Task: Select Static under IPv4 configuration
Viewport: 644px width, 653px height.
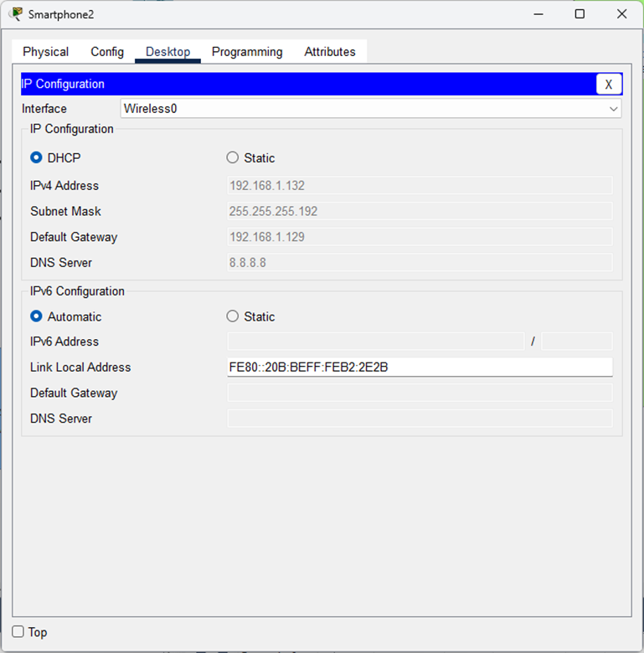Action: tap(233, 157)
